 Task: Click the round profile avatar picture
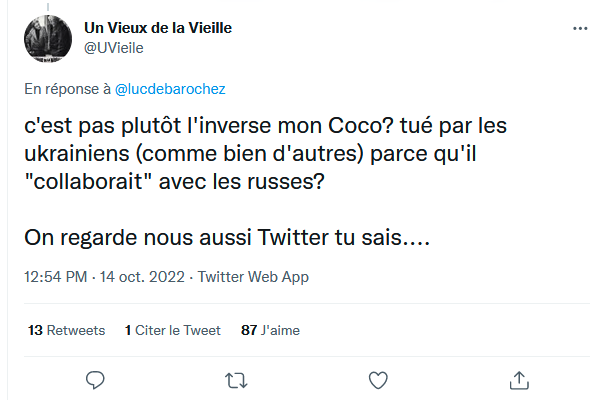(x=48, y=39)
